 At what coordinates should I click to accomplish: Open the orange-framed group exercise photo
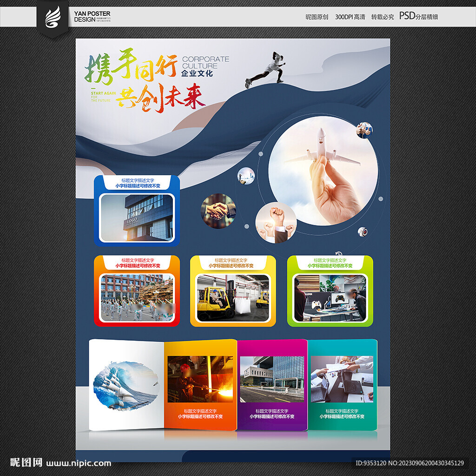137,297
